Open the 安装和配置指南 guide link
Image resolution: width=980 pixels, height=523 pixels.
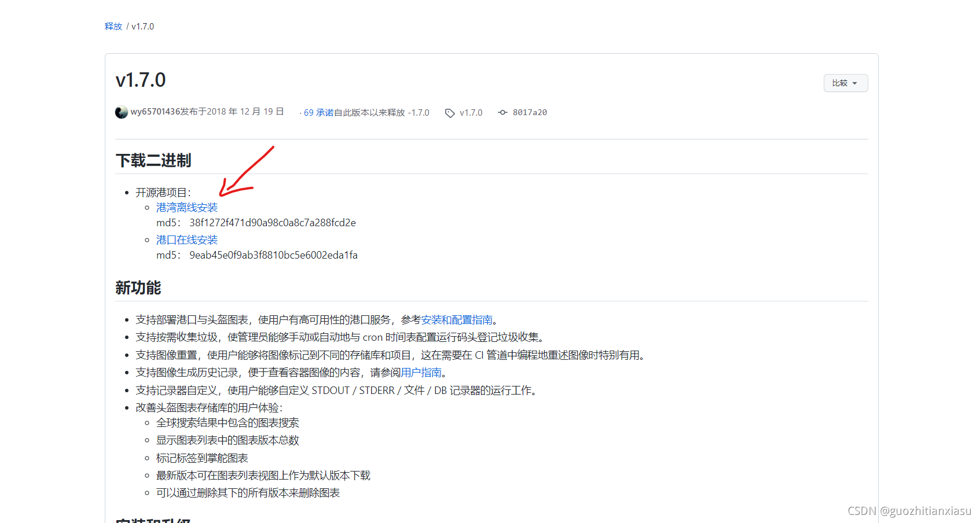(x=457, y=320)
